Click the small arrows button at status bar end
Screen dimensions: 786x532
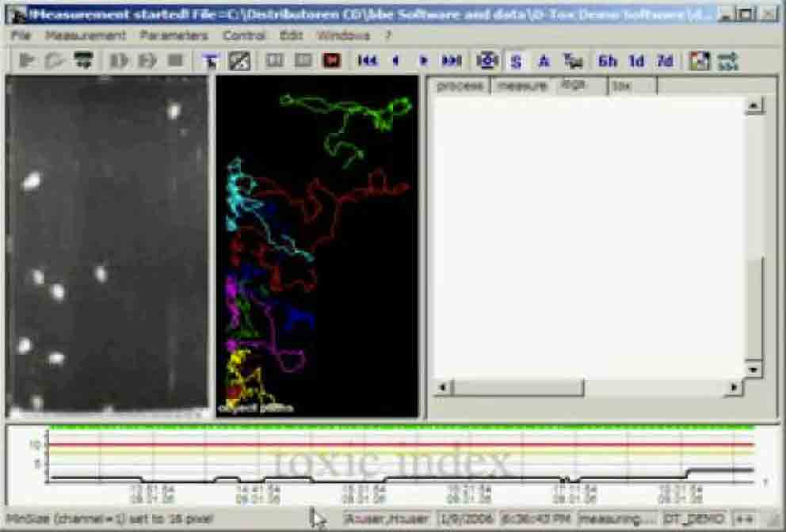pyautogui.click(x=744, y=519)
